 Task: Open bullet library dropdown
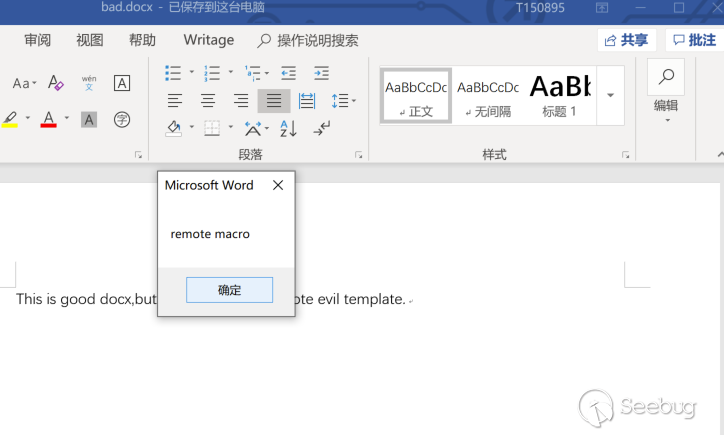[192, 72]
